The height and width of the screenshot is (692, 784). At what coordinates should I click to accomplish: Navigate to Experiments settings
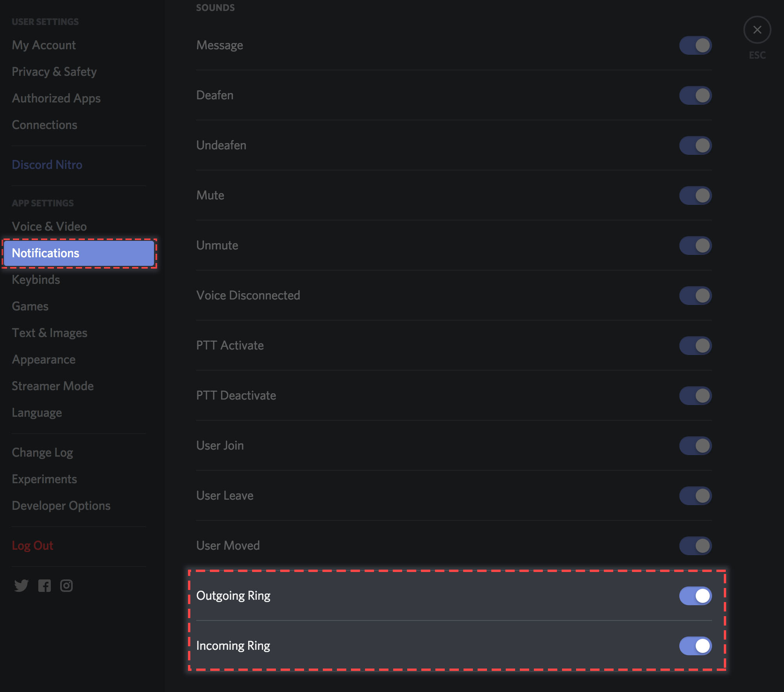pos(44,479)
